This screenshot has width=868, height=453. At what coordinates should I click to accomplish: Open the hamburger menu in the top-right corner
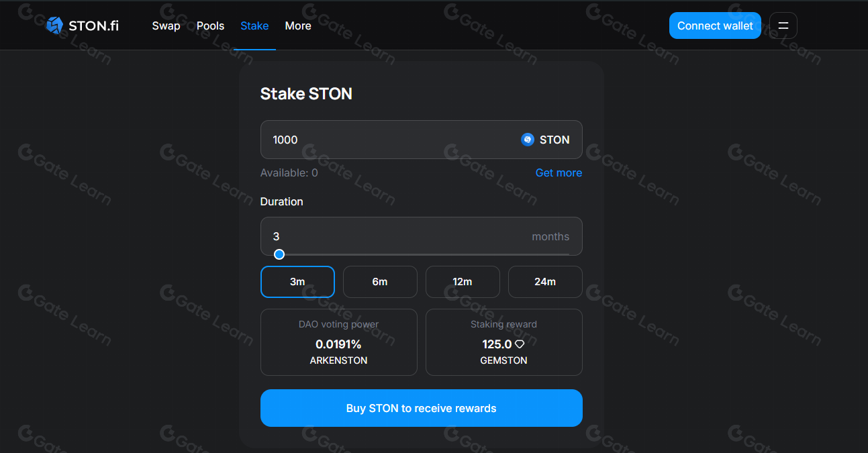(x=783, y=25)
